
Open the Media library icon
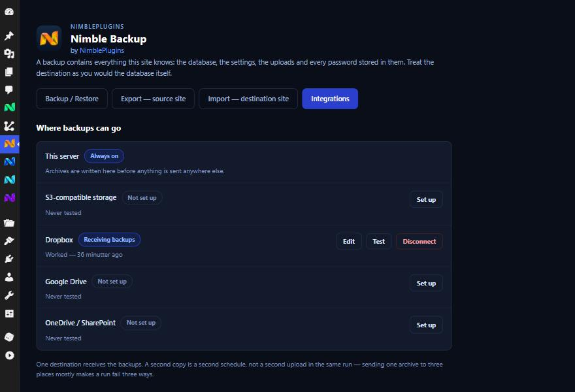9,54
